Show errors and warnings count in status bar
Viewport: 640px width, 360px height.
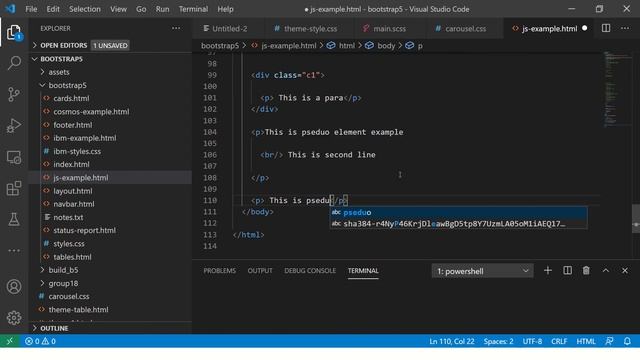coord(40,341)
